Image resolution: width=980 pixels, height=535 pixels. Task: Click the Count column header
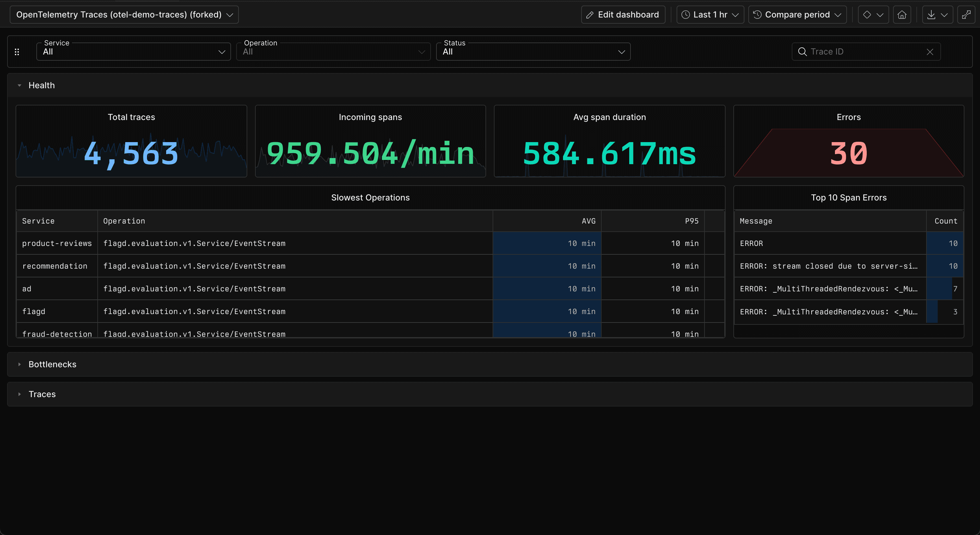(x=945, y=221)
